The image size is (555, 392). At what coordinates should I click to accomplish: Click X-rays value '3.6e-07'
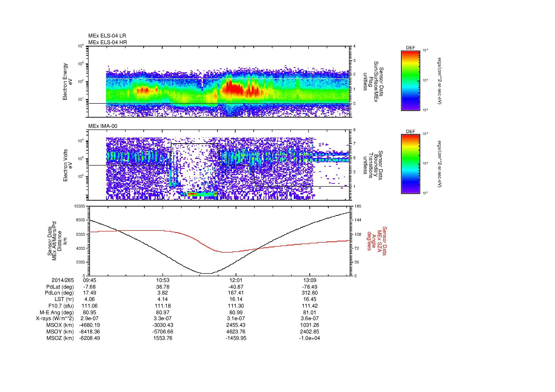(310, 318)
